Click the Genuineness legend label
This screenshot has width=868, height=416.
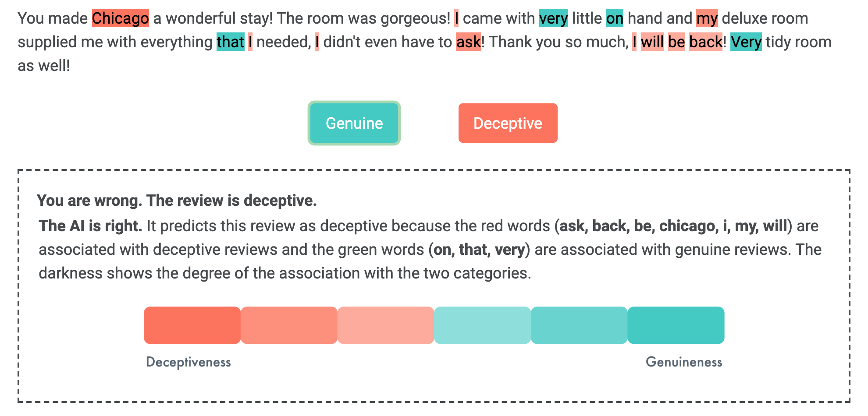click(684, 362)
